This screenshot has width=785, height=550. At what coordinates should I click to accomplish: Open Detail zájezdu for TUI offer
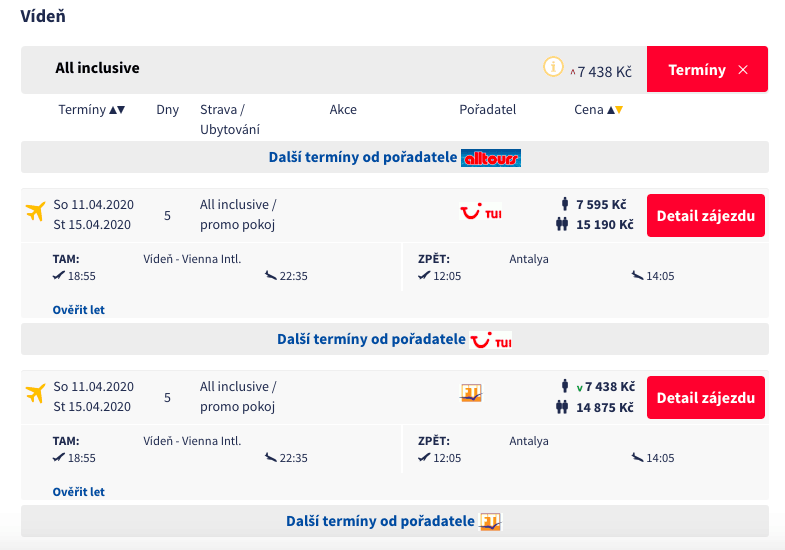click(705, 215)
